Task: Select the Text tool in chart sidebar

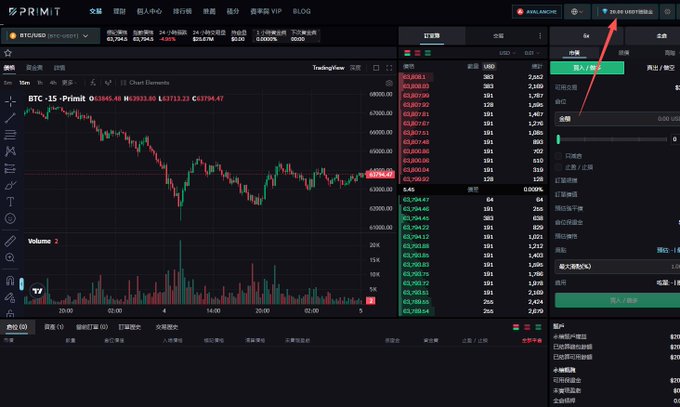Action: [10, 202]
